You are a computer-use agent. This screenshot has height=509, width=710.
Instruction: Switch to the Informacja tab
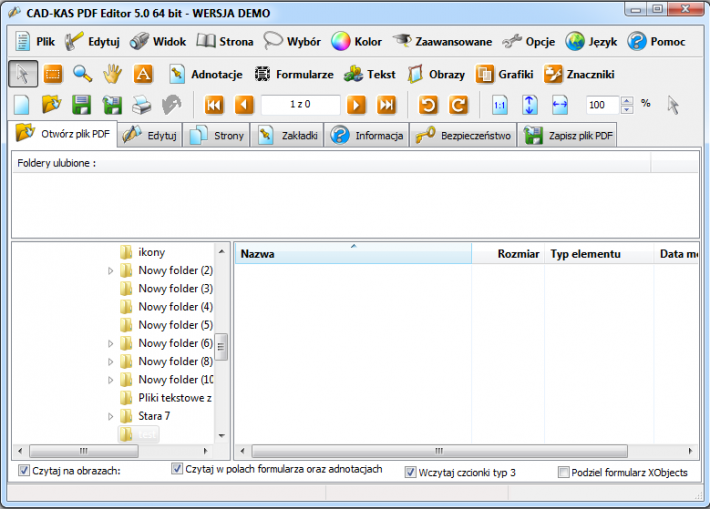(x=366, y=135)
